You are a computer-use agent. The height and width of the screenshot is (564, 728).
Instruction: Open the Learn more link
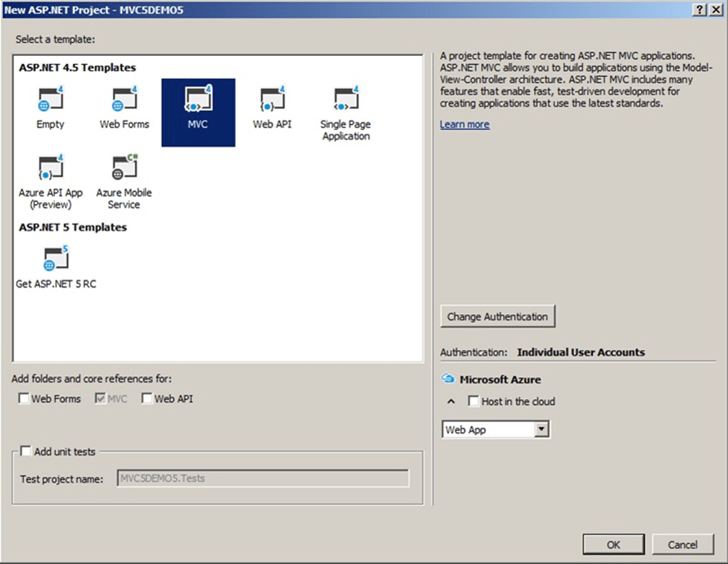point(464,125)
